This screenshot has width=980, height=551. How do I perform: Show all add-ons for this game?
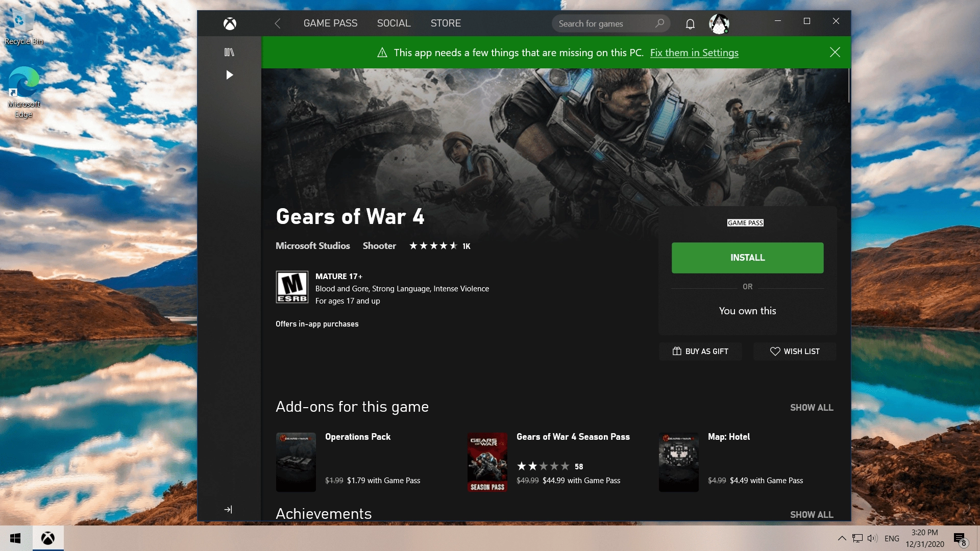point(812,408)
